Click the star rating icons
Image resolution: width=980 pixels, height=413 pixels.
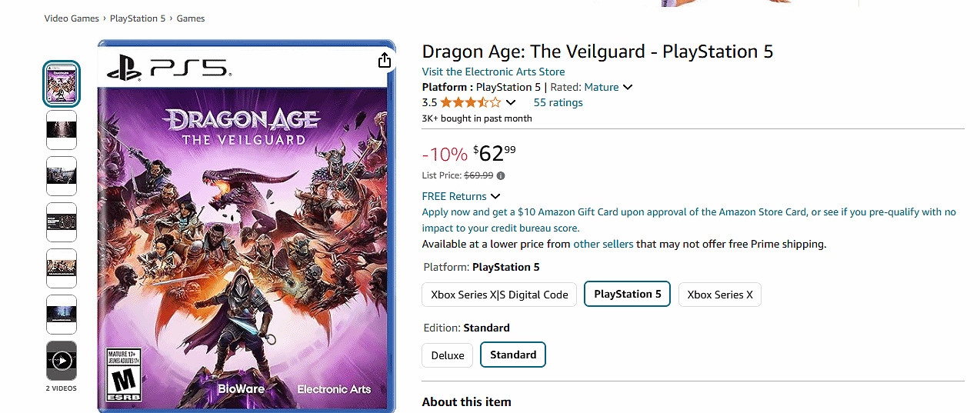click(x=470, y=102)
